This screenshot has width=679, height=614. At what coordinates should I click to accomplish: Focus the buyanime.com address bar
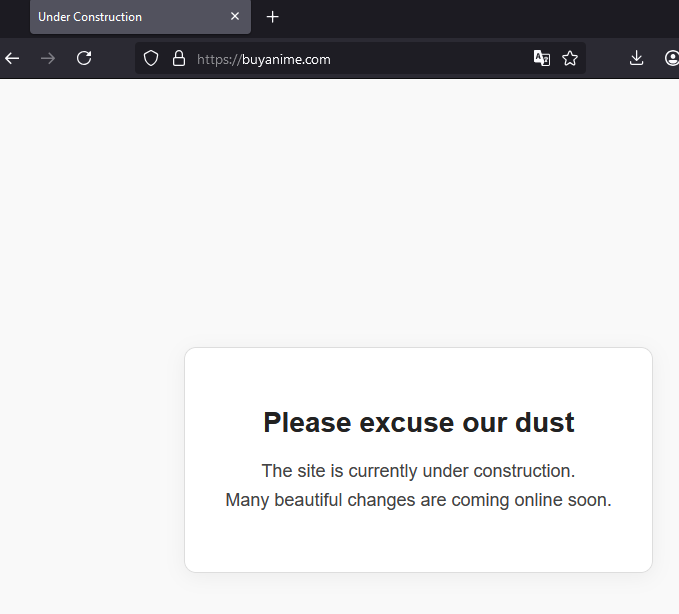click(360, 59)
